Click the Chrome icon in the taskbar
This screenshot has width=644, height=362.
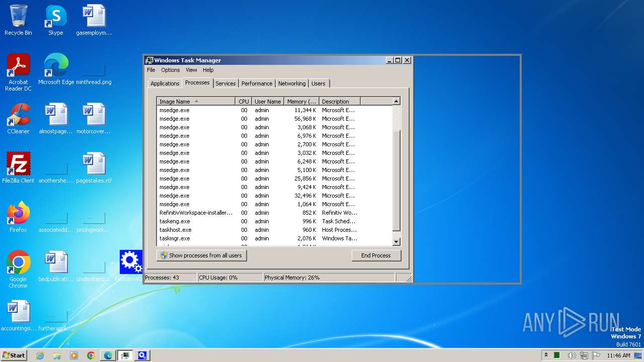91,355
